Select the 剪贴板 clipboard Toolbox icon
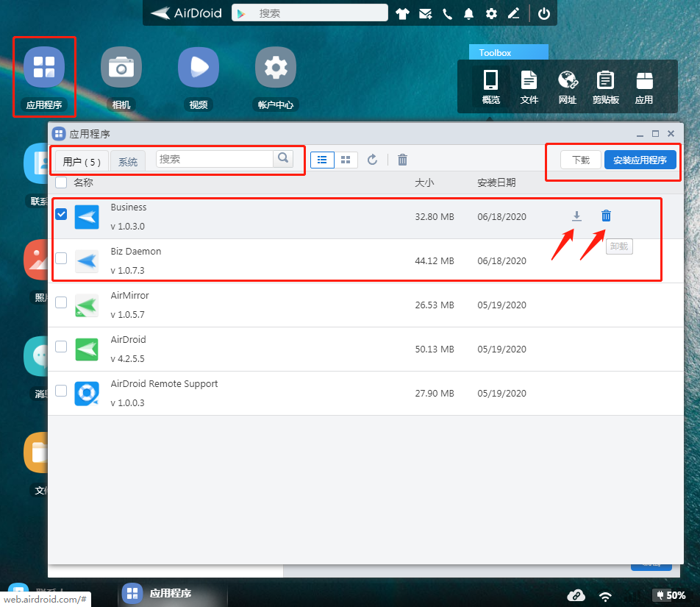The width and height of the screenshot is (700, 607). point(605,87)
